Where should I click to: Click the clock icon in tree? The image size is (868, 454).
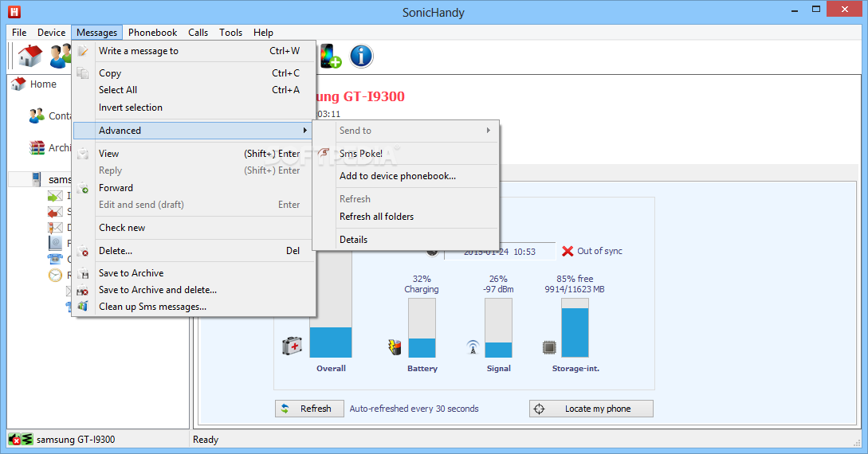tap(55, 275)
